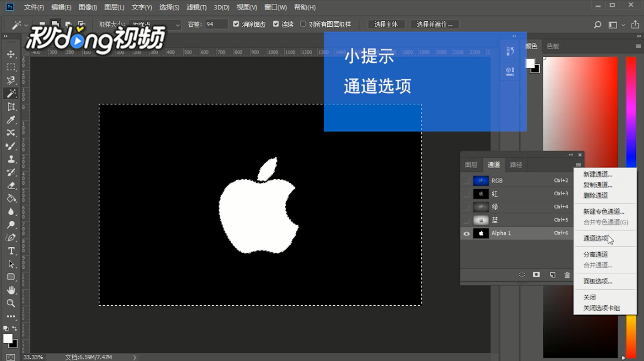Screen dimensions: 644x361
Task: Toggle the contiguous checkbox
Action: 276,24
